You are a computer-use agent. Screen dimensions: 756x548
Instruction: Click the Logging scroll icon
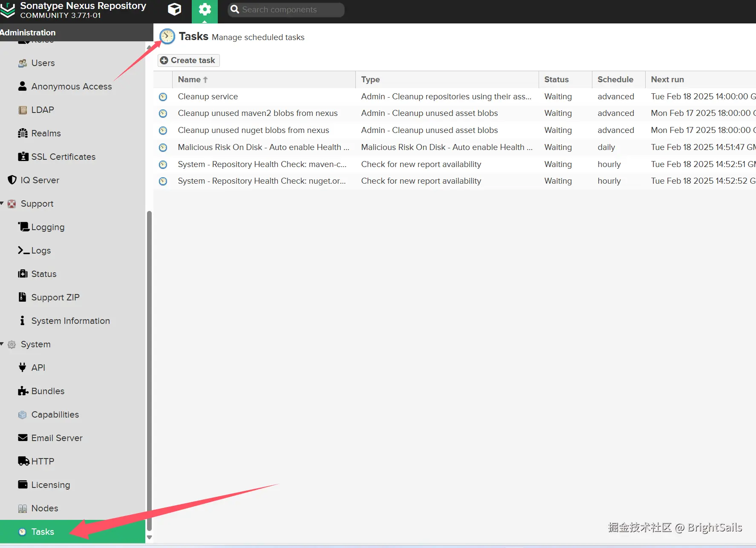coord(23,227)
